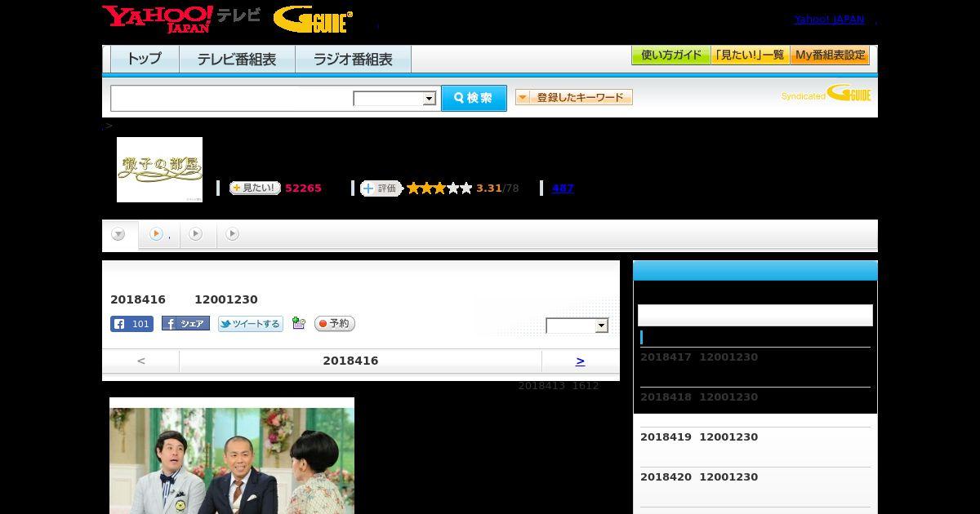980x514 pixels.
Task: Open the トップ tab
Action: coord(145,60)
